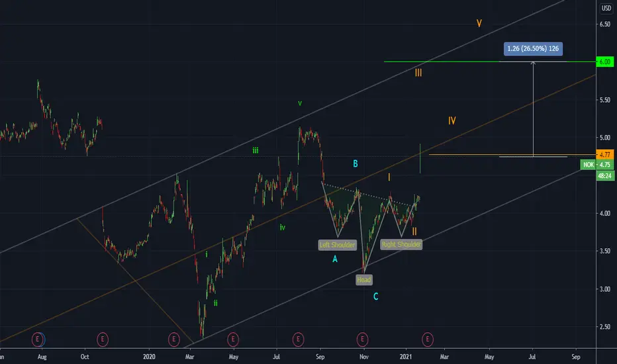Select the orange IV wave label
617x364 pixels.
click(x=451, y=121)
